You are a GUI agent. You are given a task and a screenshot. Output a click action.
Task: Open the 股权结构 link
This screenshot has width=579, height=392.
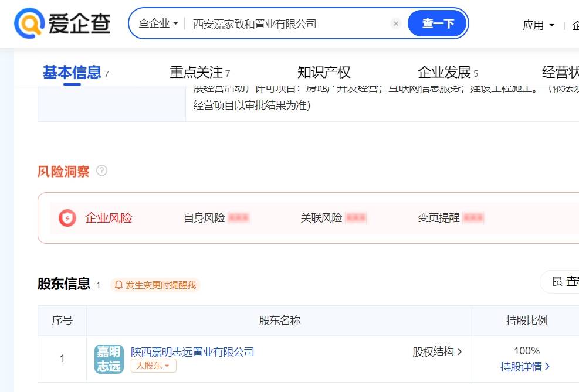pyautogui.click(x=437, y=352)
